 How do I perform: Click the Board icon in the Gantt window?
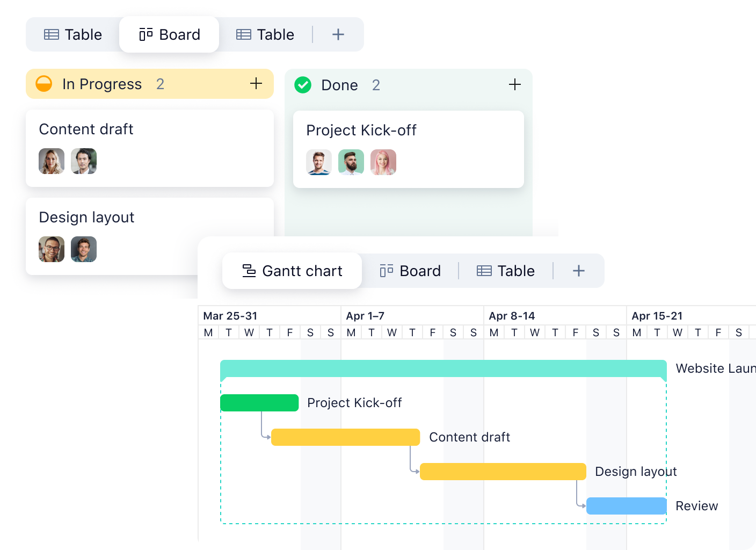point(386,271)
